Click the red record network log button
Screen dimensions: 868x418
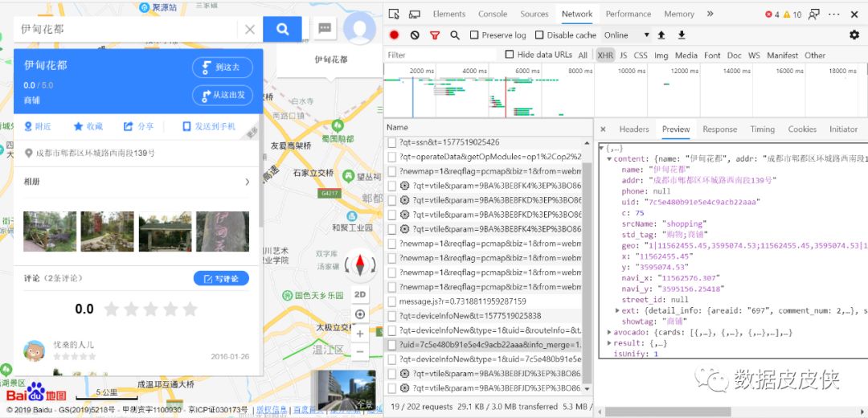[394, 35]
